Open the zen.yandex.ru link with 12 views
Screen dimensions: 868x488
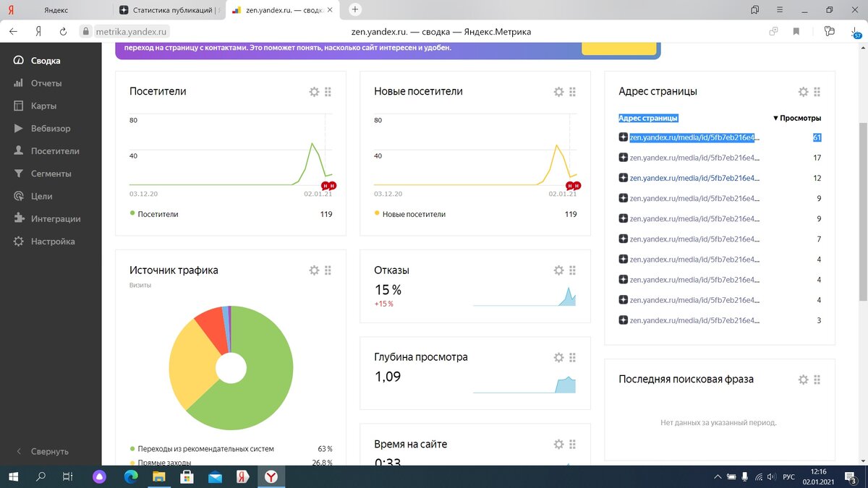[x=694, y=178]
